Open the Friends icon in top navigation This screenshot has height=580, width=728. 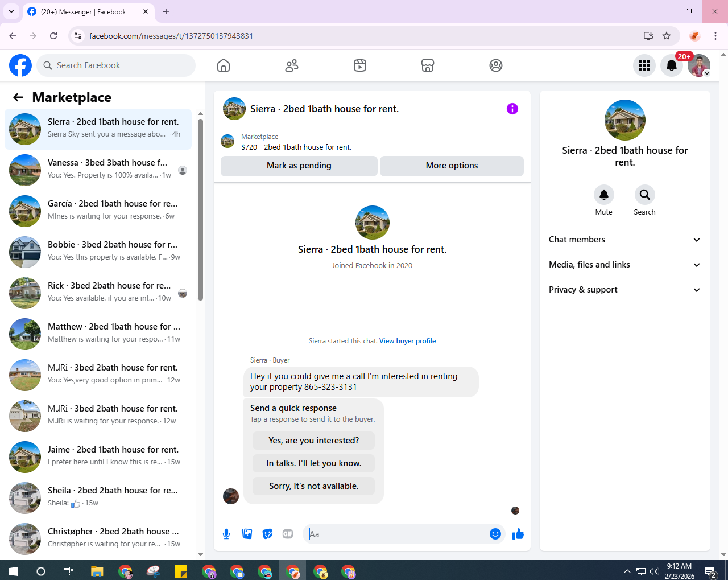click(292, 65)
